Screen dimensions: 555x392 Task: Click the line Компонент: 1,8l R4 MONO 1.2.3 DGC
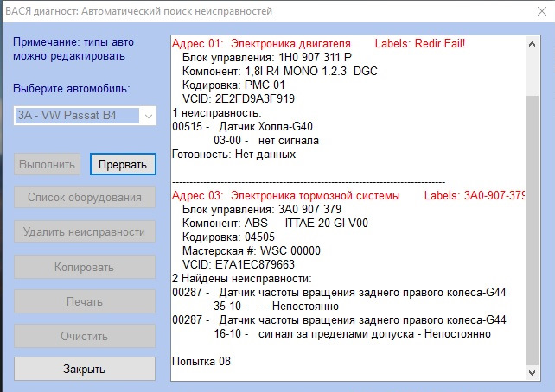point(280,71)
